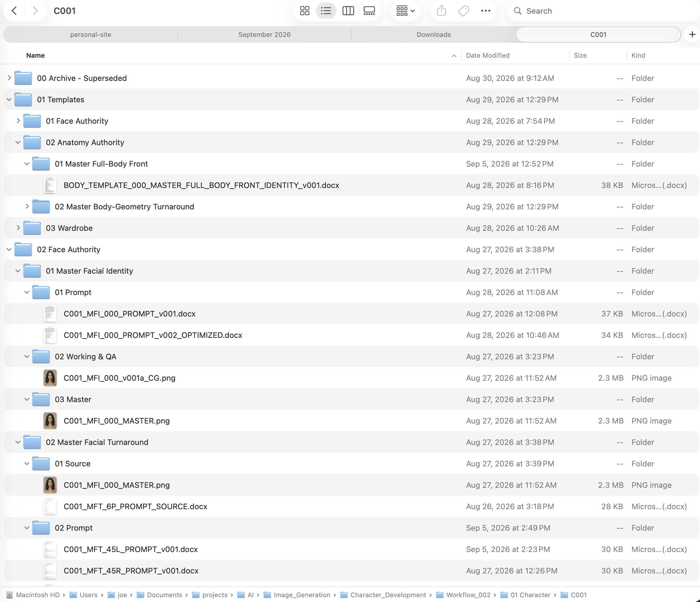Sort by Size column header
700x602 pixels.
tap(580, 55)
